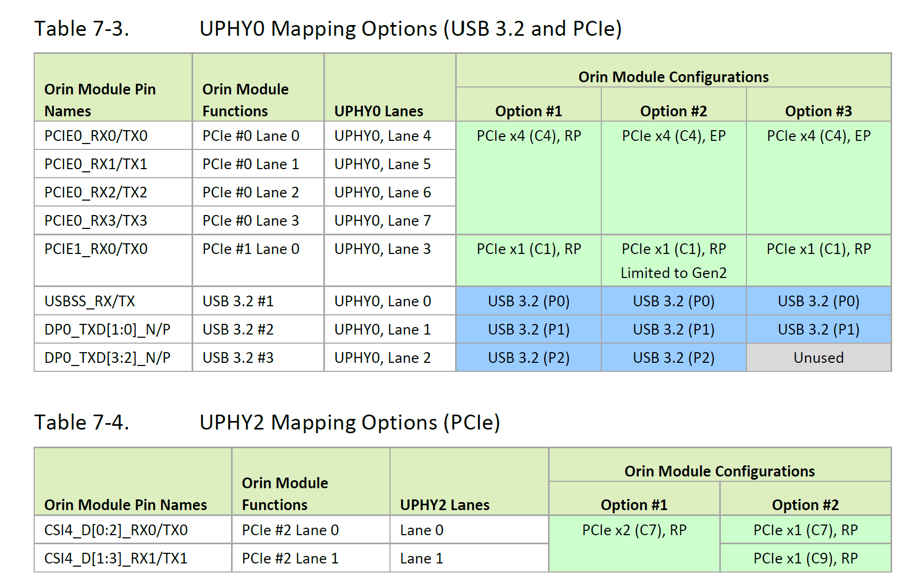The height and width of the screenshot is (588, 922).
Task: Select the PCIe x1 (C9), RP cell
Action: coord(806,558)
